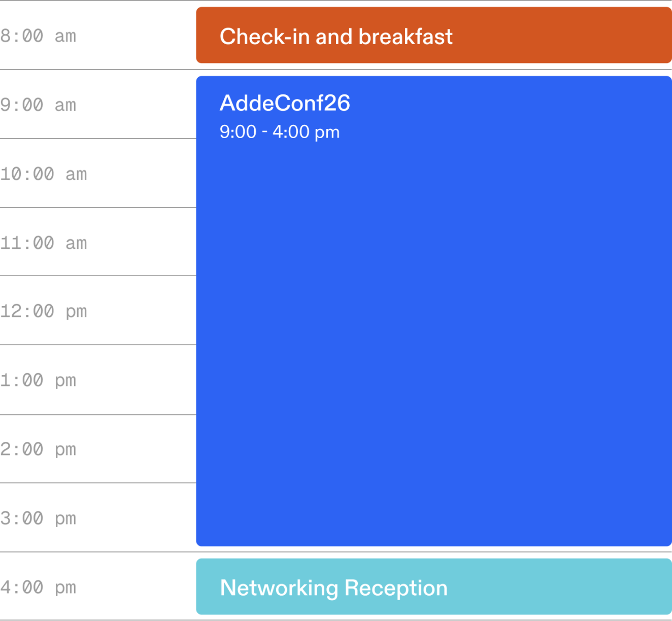Click the orange breakfast event color block
The height and width of the screenshot is (621, 672).
pos(558,36)
